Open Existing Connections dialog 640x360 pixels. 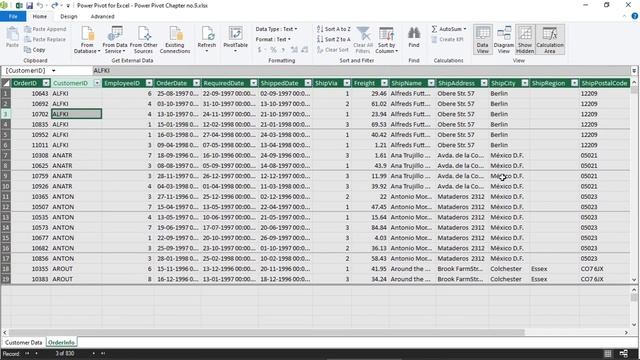(175, 40)
